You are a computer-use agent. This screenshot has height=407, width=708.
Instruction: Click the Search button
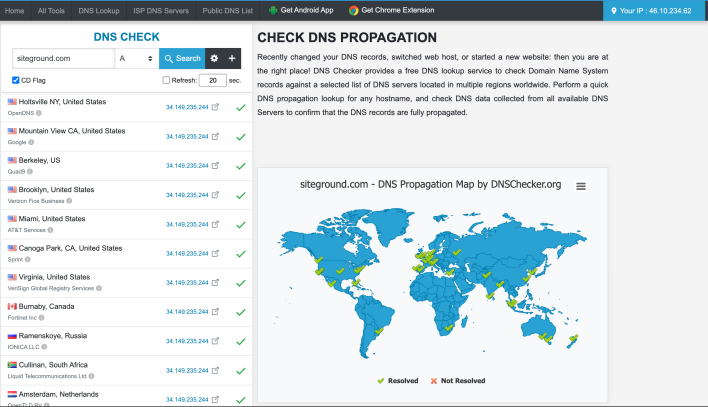point(182,58)
